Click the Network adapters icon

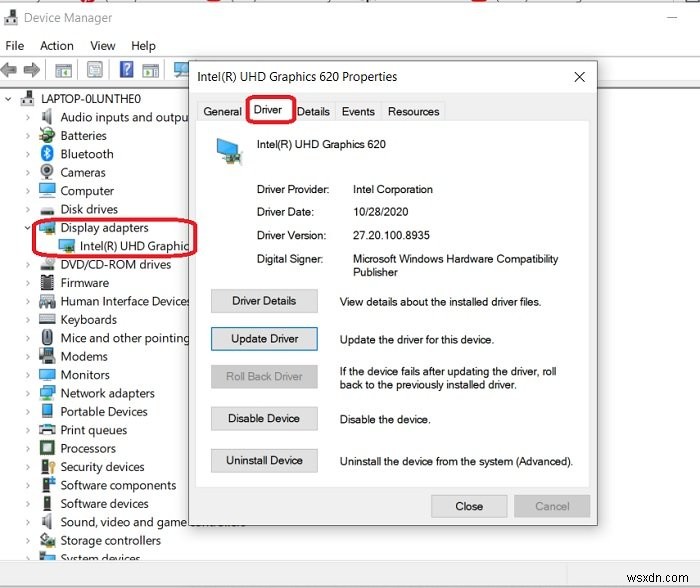(47, 393)
